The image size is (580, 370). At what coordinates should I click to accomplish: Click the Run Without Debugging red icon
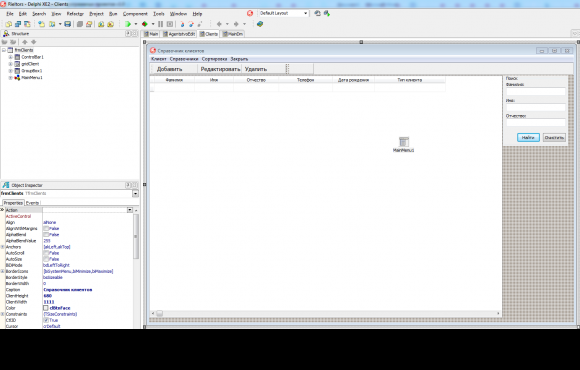pyautogui.click(x=145, y=24)
